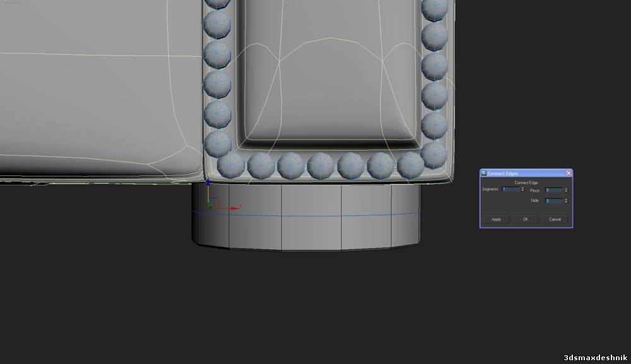Viewport: 631px width, 364px height.
Task: Focus the Slide value field
Action: coord(554,201)
